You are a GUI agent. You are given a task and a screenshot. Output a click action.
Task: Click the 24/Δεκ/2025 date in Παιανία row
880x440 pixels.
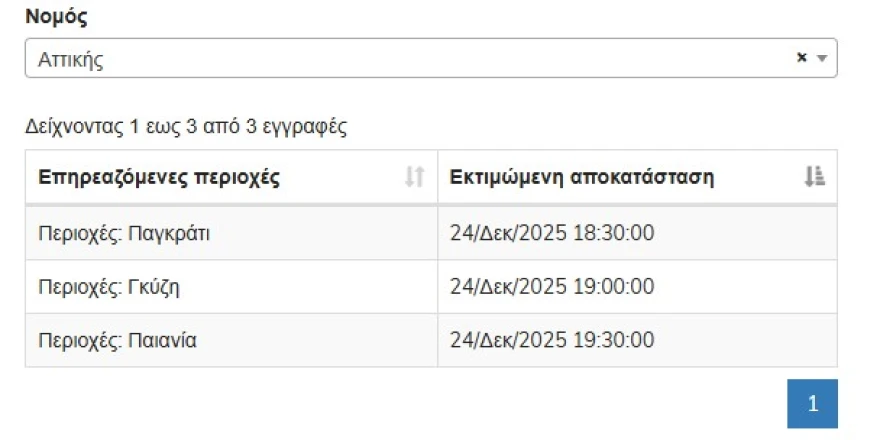click(x=509, y=340)
